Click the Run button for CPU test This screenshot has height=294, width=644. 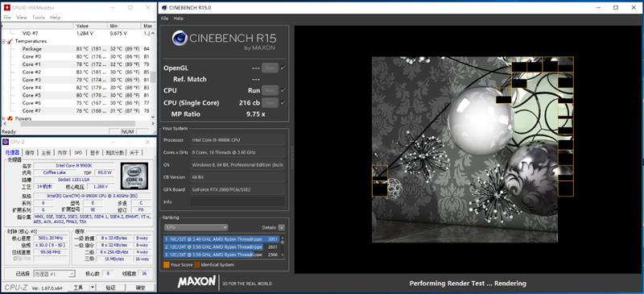(270, 90)
